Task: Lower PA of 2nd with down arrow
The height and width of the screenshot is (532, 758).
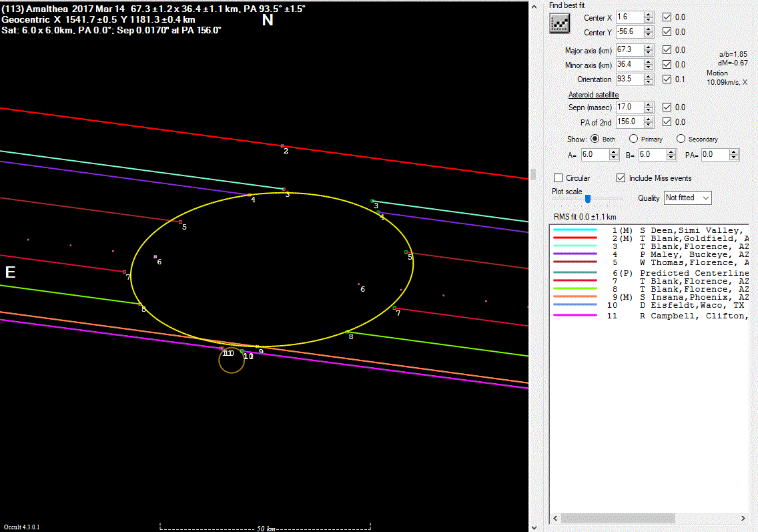Action: [649, 125]
